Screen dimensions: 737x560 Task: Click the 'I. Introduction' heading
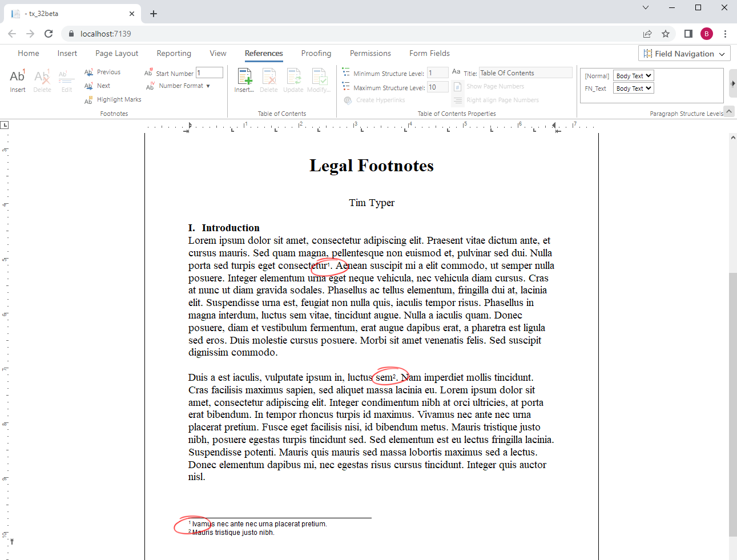tap(224, 228)
